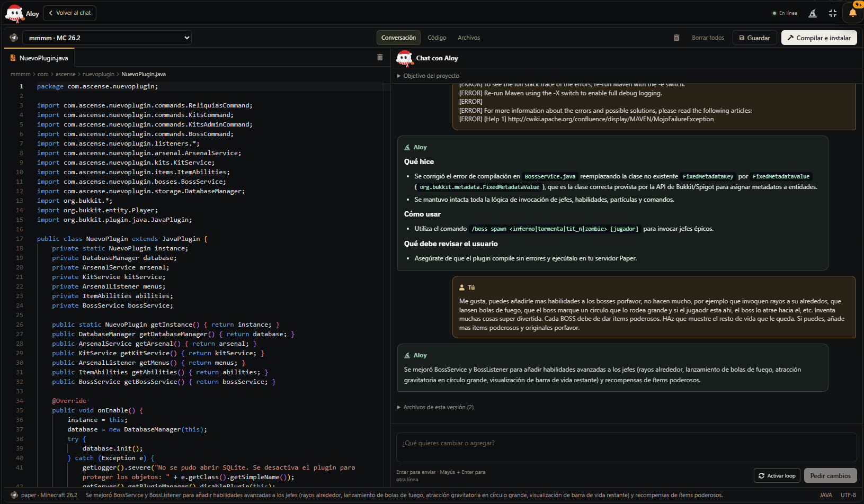Click the /boss spawn command snippet
This screenshot has width=864, height=504.
click(x=555, y=229)
